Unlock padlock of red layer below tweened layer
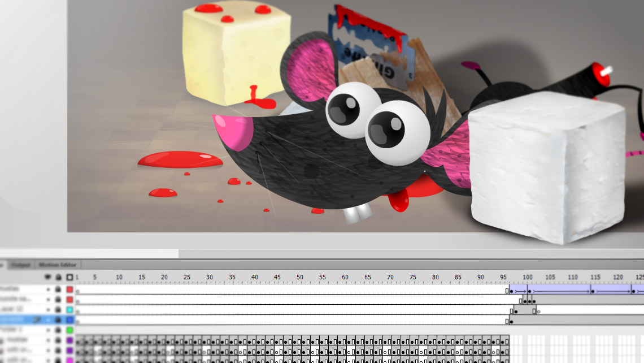The image size is (644, 363). coord(58,299)
